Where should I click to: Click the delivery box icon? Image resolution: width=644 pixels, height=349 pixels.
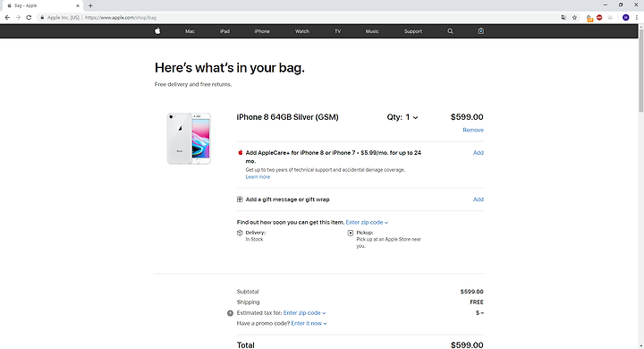coord(240,233)
